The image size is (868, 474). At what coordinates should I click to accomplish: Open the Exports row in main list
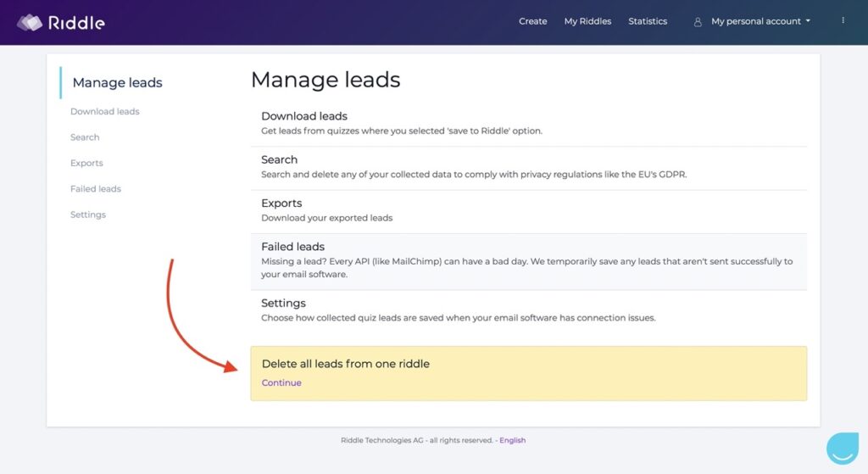pyautogui.click(x=529, y=211)
